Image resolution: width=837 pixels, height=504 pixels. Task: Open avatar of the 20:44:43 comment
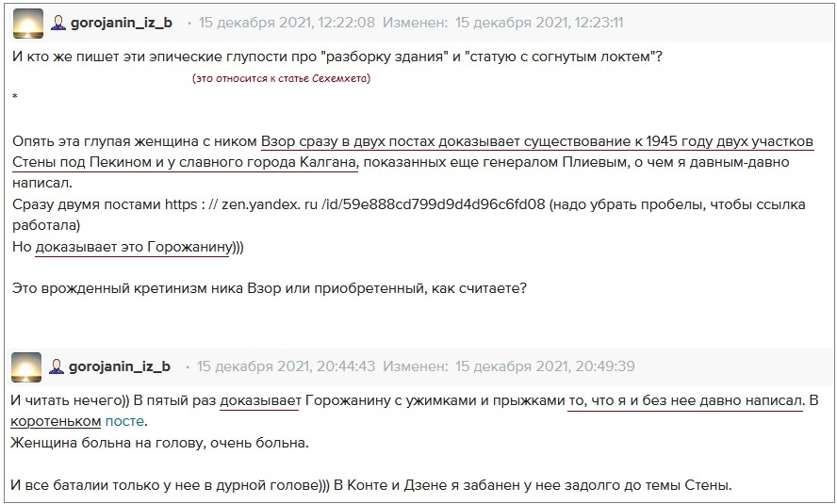click(x=26, y=367)
